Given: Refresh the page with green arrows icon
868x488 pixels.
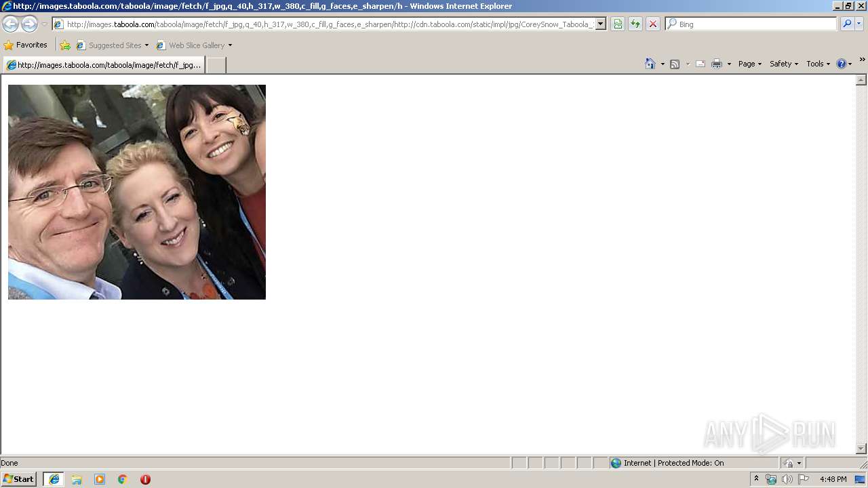Looking at the screenshot, I should click(x=635, y=24).
